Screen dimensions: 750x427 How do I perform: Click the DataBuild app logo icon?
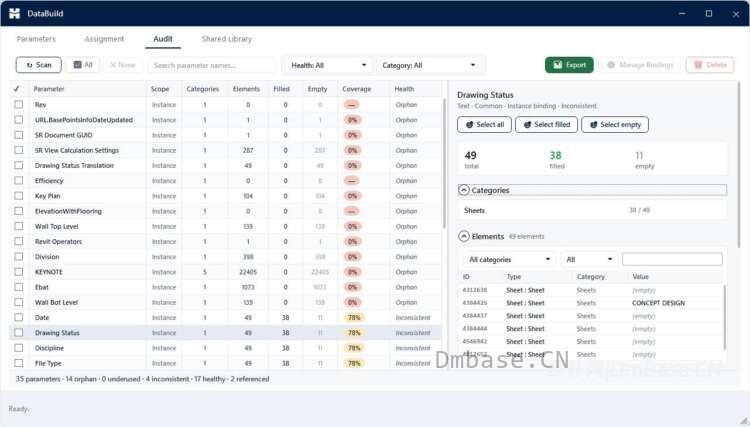(14, 13)
